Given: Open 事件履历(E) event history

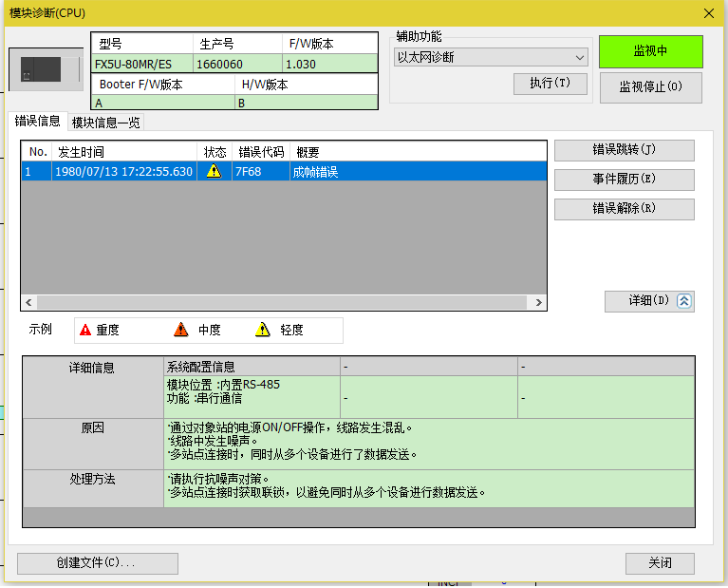Looking at the screenshot, I should [x=624, y=180].
